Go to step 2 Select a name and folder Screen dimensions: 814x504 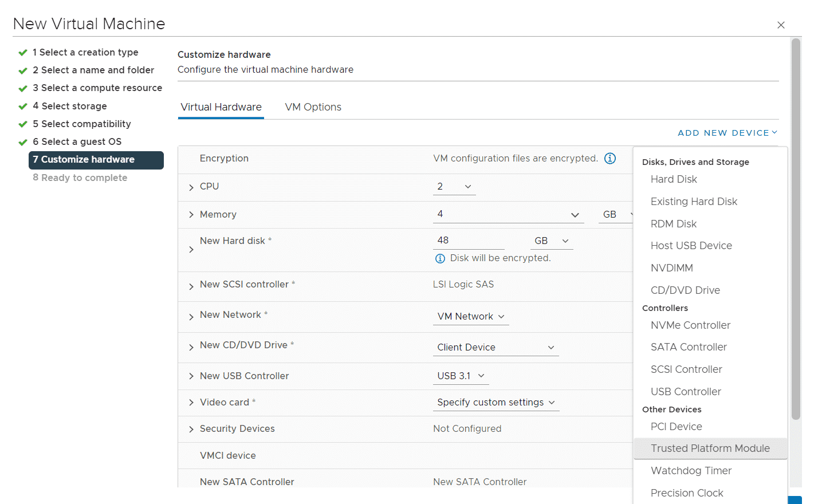pyautogui.click(x=93, y=70)
